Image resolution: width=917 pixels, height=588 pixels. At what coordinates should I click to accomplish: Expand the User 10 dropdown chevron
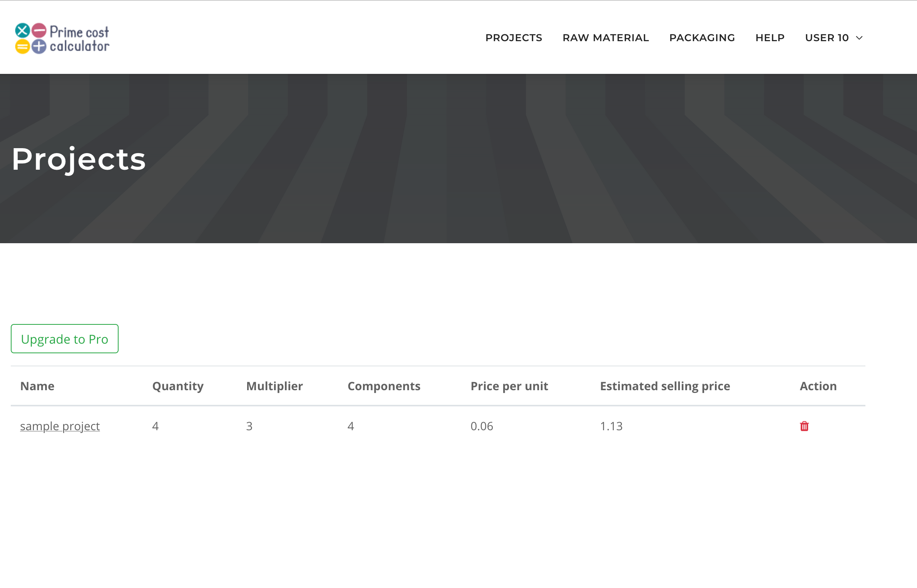859,38
